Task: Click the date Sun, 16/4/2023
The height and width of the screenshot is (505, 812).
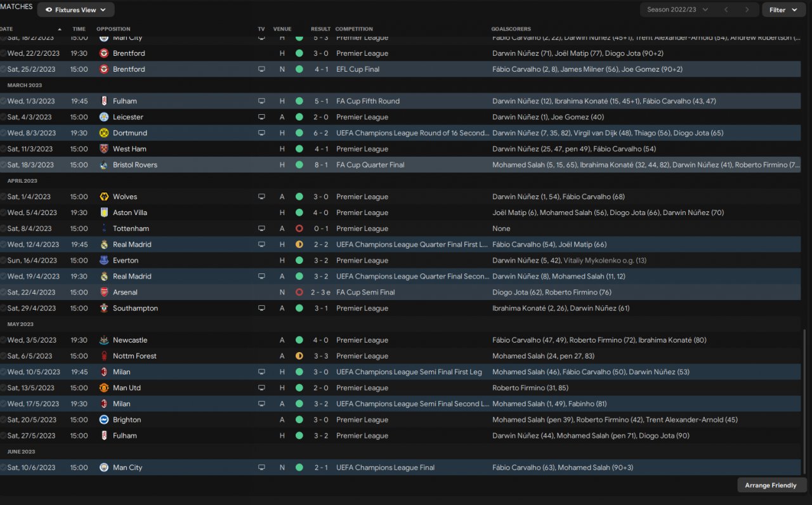Action: coord(32,260)
